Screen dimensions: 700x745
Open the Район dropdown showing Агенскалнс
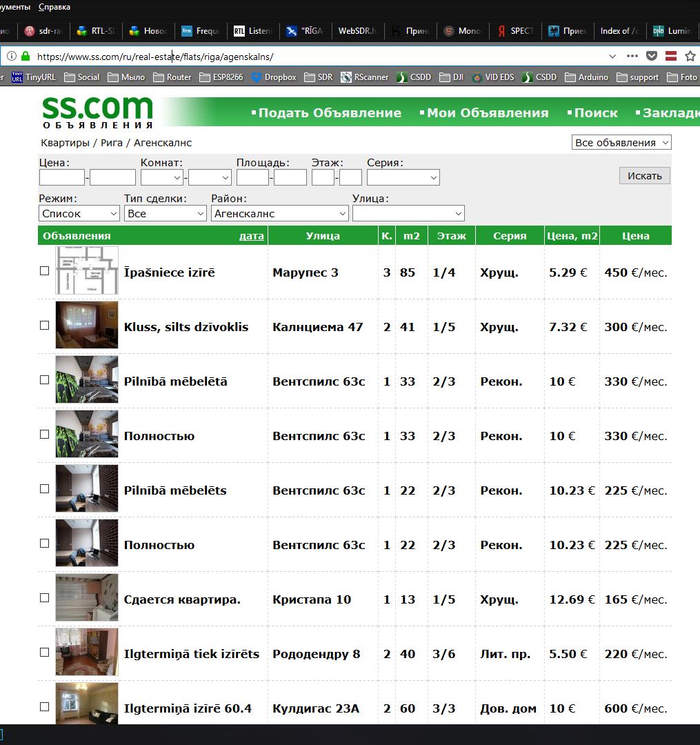280,213
